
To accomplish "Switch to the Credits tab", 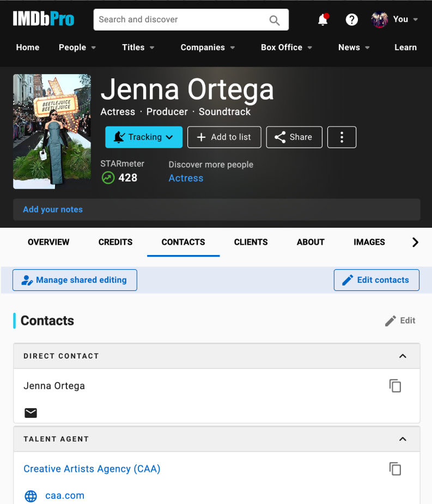I will [x=115, y=242].
